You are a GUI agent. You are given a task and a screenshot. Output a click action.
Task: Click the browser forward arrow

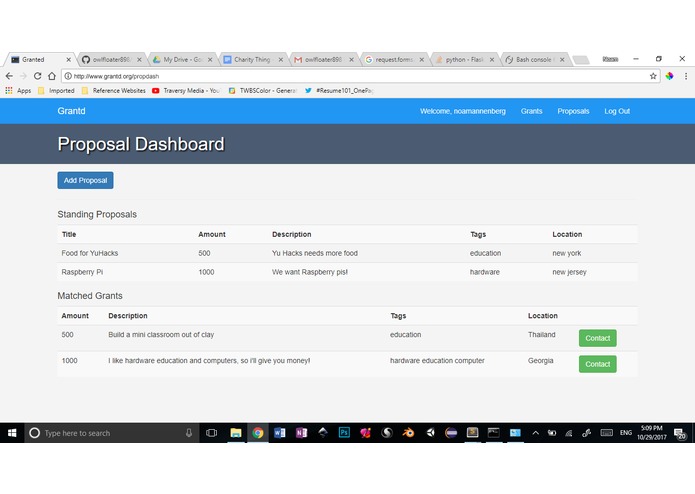pyautogui.click(x=23, y=76)
